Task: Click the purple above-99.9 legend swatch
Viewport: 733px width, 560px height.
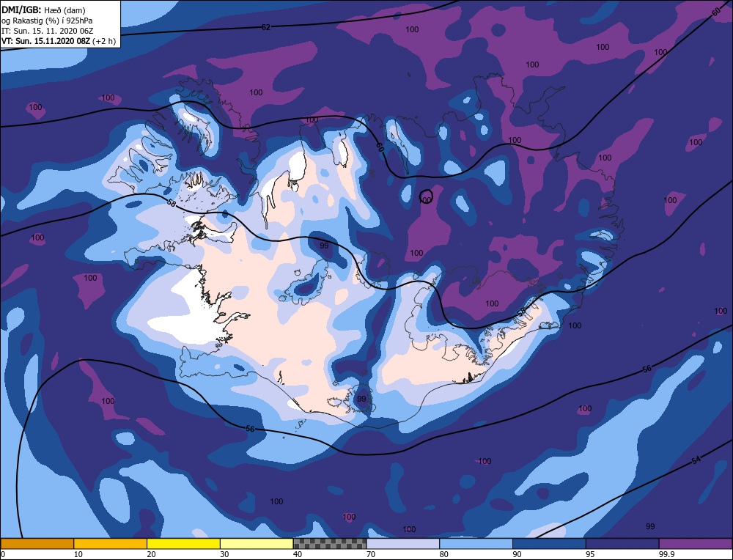Action: pos(696,544)
